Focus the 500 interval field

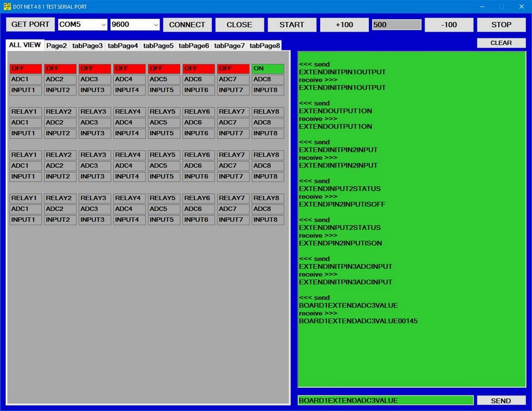[396, 25]
